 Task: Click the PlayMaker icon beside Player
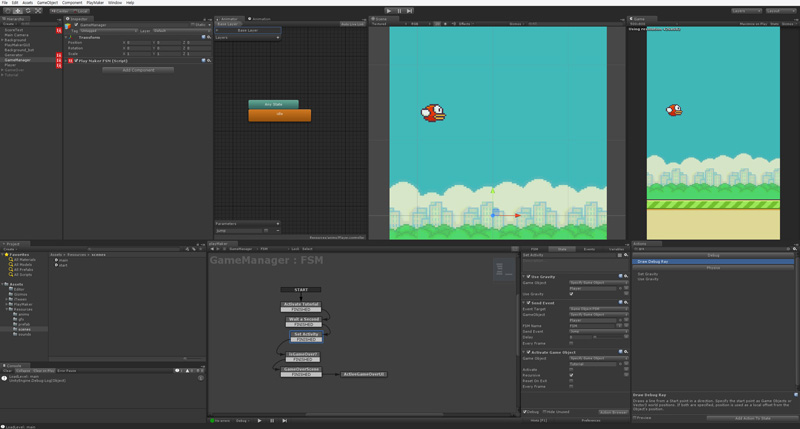tap(59, 65)
